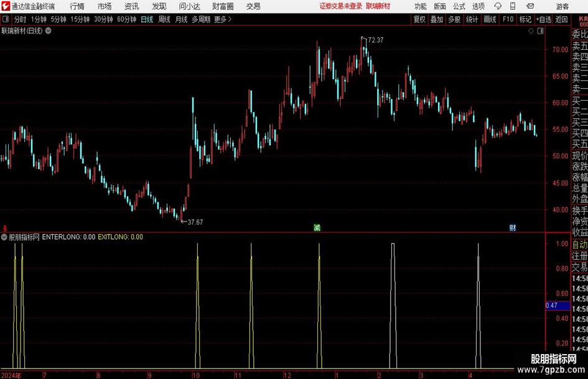Image resolution: width=588 pixels, height=379 pixels.
Task: Open the mail envelope icon
Action: [x=530, y=6]
